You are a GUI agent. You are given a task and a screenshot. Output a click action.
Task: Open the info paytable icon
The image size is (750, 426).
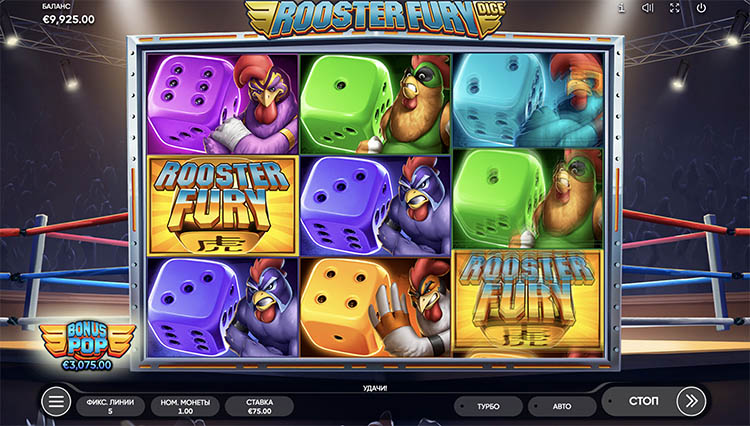click(621, 8)
